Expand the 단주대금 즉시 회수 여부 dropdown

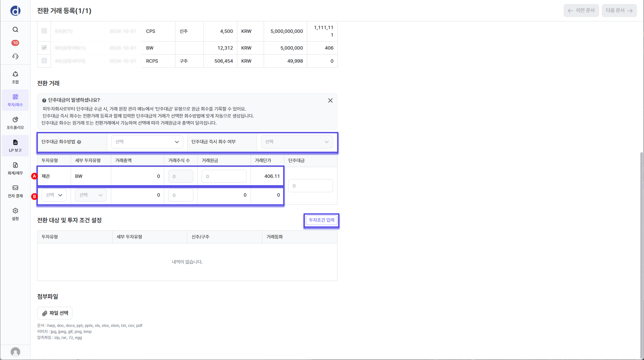point(297,142)
